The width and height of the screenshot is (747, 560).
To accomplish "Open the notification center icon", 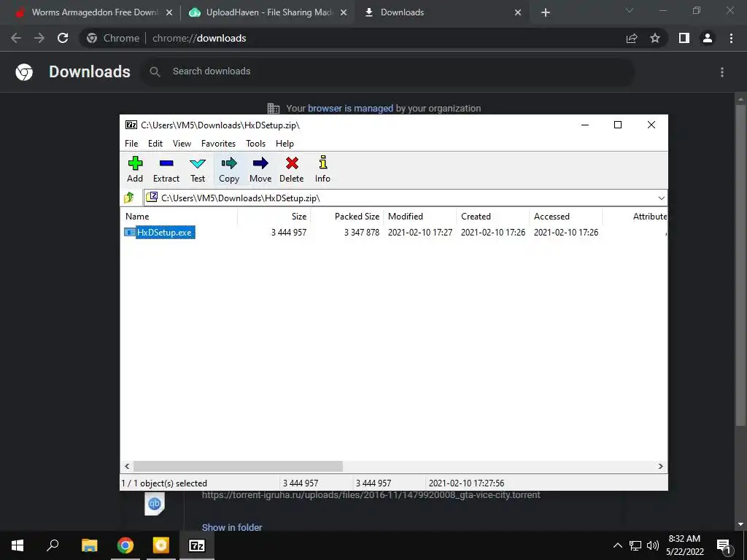I will [724, 545].
